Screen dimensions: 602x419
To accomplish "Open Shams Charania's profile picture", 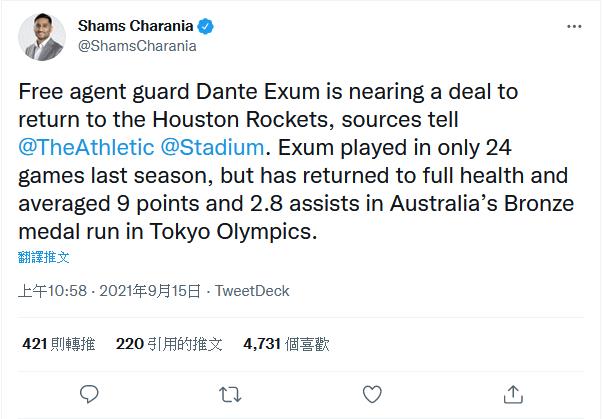I will (x=41, y=37).
